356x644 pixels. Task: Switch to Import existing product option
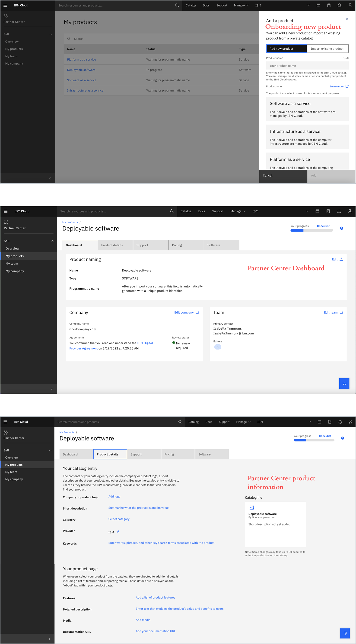pos(327,49)
